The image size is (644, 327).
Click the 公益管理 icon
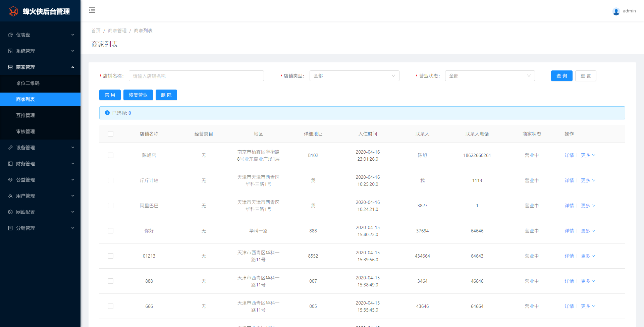[10, 180]
